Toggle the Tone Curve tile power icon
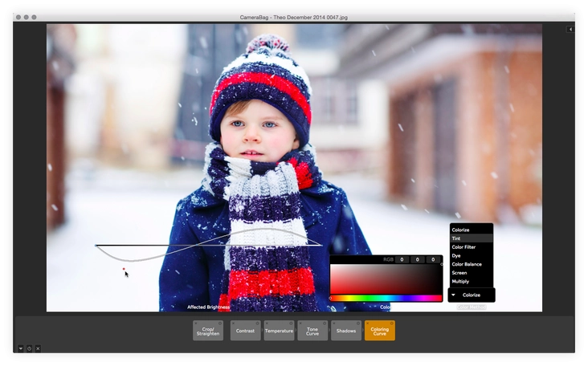This screenshot has width=588, height=366. pyautogui.click(x=325, y=323)
